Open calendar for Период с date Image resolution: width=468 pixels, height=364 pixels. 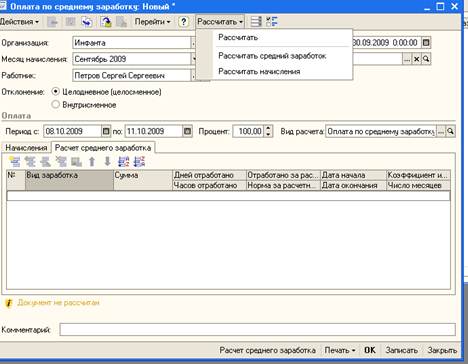(x=106, y=131)
